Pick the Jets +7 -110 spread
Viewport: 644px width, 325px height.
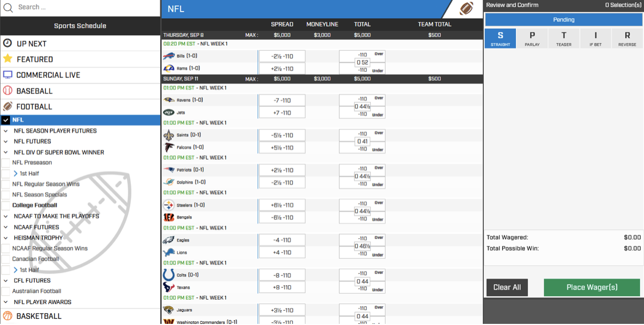pyautogui.click(x=282, y=113)
